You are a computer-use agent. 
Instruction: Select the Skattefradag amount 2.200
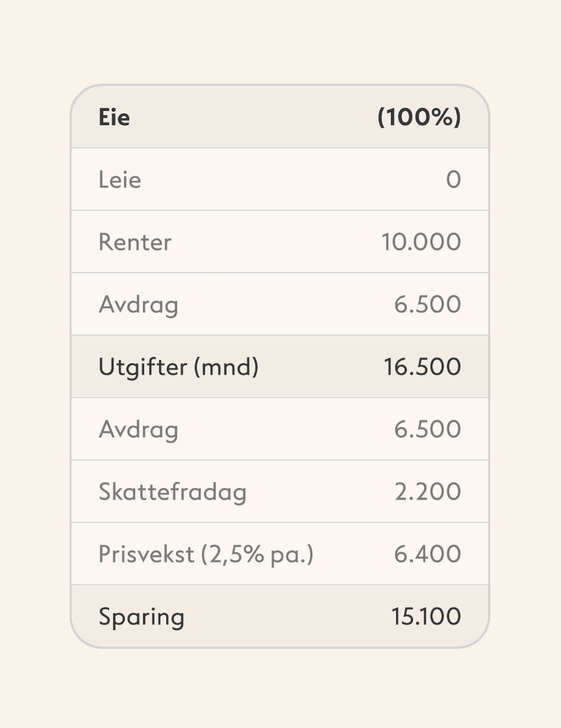pos(427,491)
